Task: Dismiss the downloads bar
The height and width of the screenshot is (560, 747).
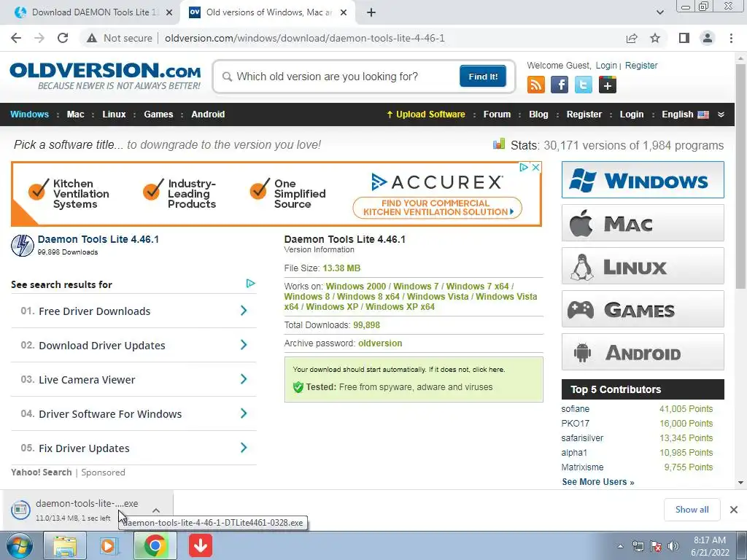Action: click(x=734, y=510)
